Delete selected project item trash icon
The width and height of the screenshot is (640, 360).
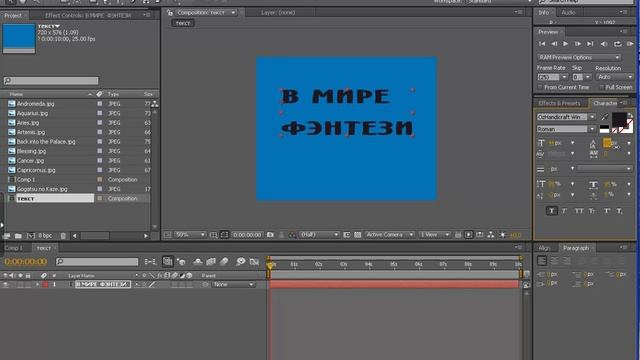[x=63, y=236]
